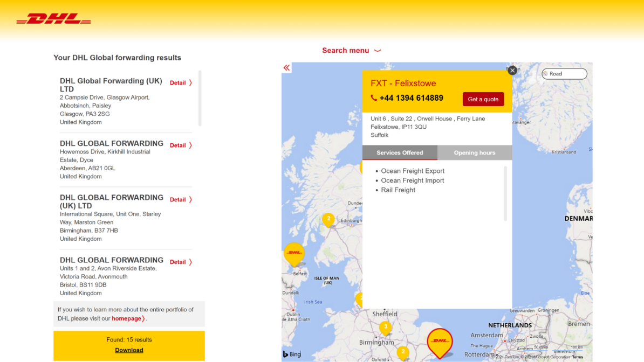This screenshot has height=362, width=644.
Task: Click the large DHL pin near Felixstowe
Action: pos(440,339)
